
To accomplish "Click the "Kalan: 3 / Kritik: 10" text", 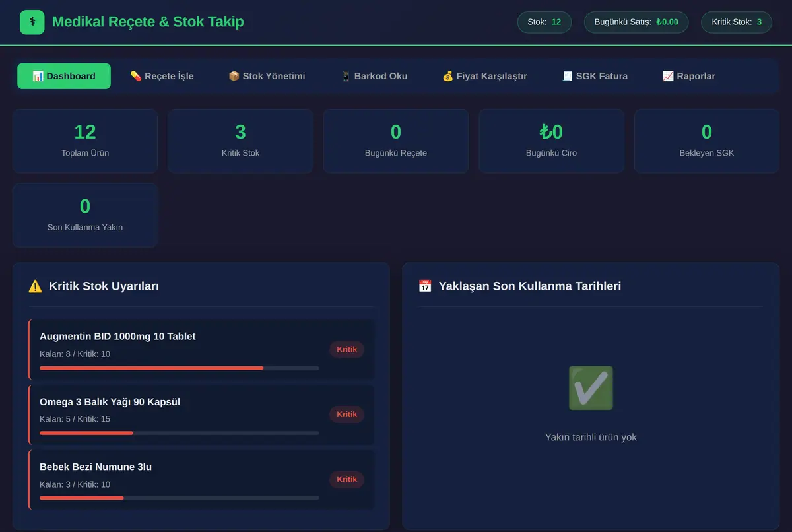I will (75, 484).
